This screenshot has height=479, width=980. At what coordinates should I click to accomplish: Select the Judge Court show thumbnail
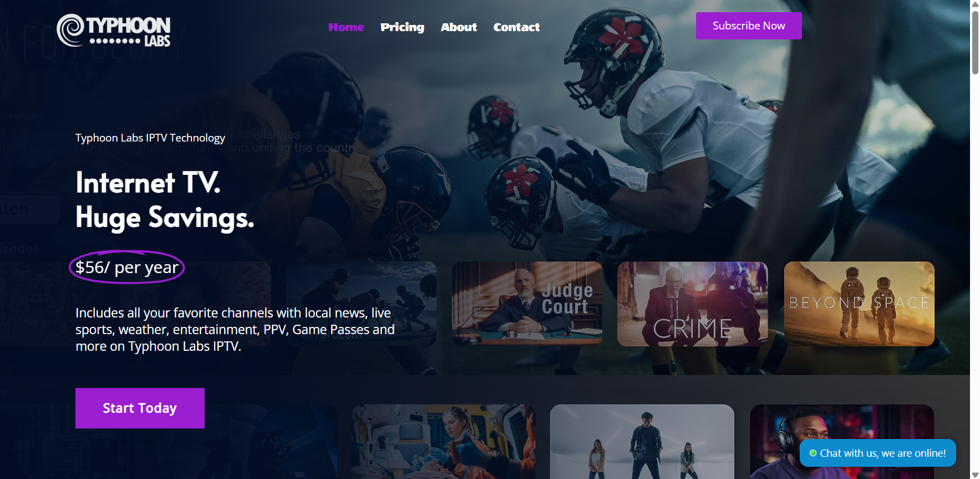click(x=527, y=304)
